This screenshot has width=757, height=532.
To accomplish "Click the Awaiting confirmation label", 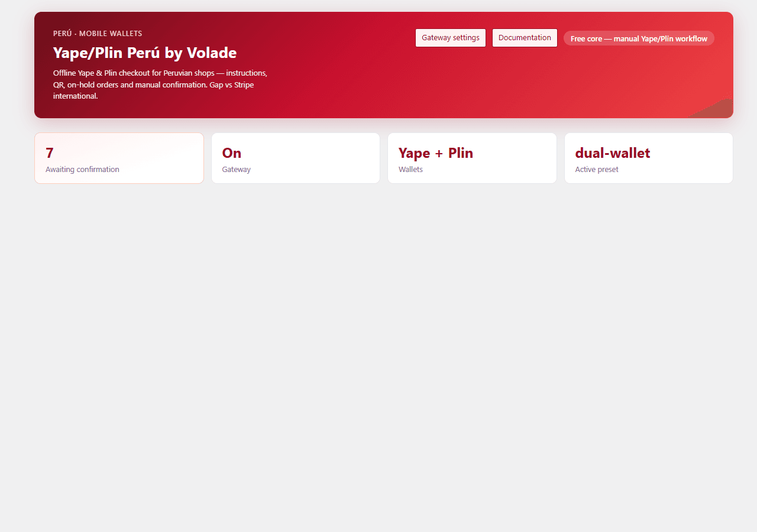I will coord(82,169).
